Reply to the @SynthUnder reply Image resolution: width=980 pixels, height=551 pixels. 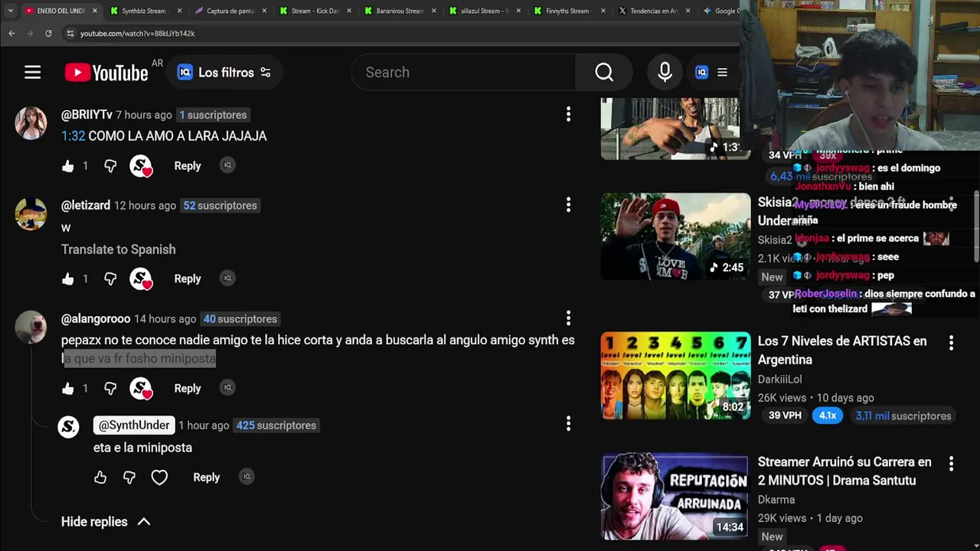tap(206, 478)
